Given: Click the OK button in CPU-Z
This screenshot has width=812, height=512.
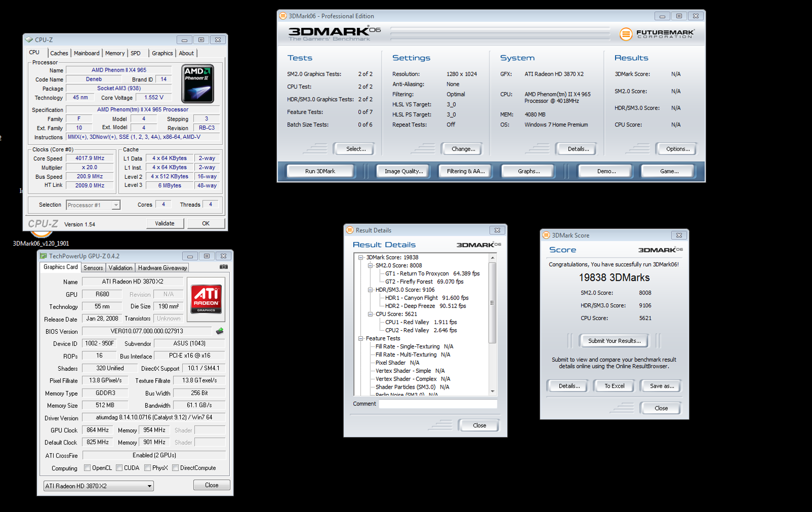Looking at the screenshot, I should 206,223.
